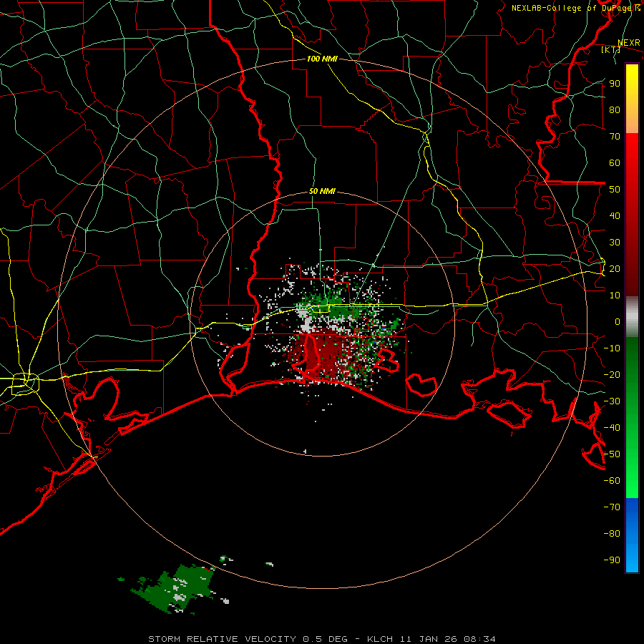
Task: Click the 70 value on velocity scale
Action: click(x=615, y=137)
